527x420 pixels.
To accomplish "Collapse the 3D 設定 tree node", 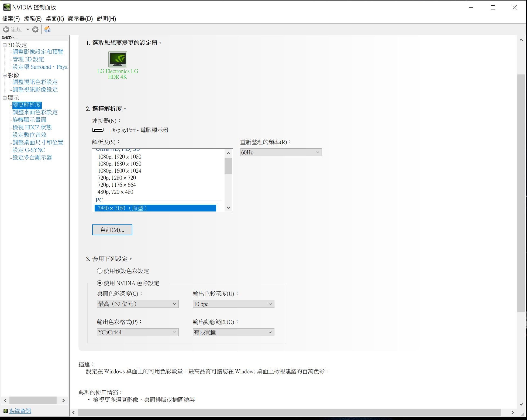I will [x=5, y=45].
